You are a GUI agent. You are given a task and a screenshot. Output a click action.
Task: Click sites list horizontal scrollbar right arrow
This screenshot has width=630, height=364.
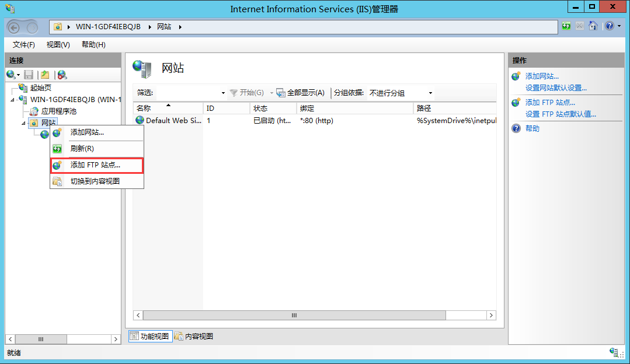[x=491, y=316]
